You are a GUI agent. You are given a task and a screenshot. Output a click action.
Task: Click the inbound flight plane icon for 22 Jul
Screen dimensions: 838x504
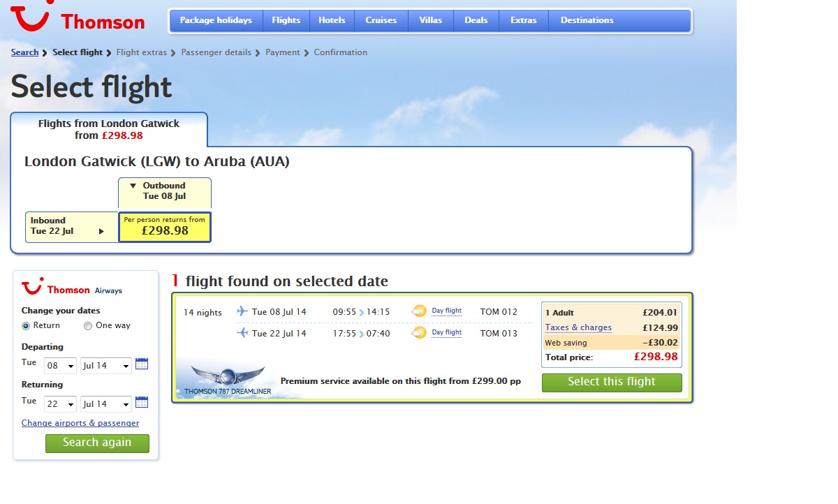242,333
